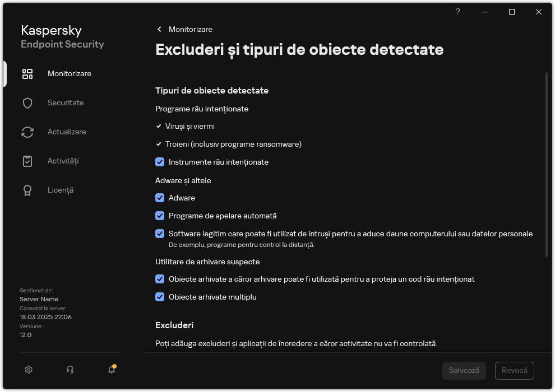Click the Revocă button
Viewport: 555px width, 392px height.
515,370
